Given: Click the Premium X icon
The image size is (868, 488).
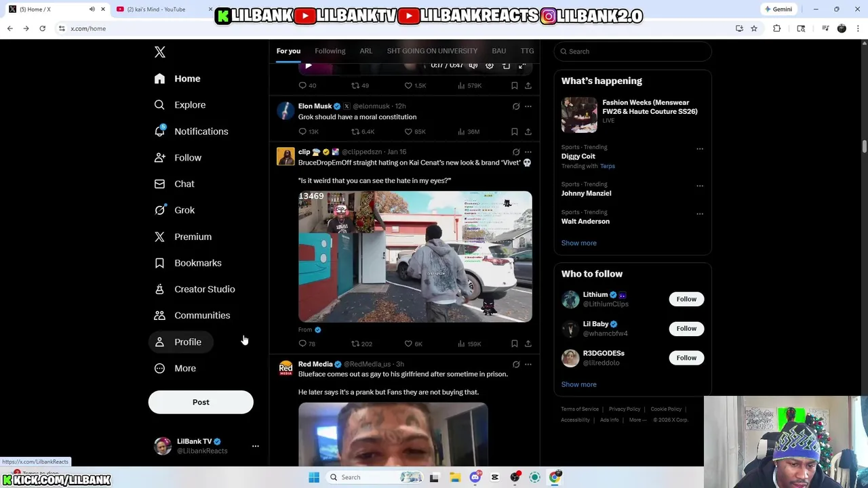Looking at the screenshot, I should 159,237.
